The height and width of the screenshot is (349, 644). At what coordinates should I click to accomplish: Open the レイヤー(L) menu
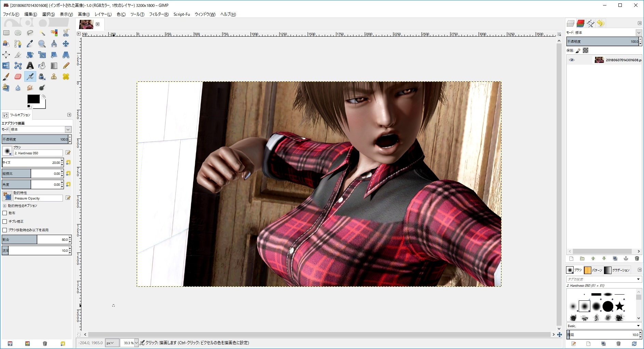coord(103,14)
